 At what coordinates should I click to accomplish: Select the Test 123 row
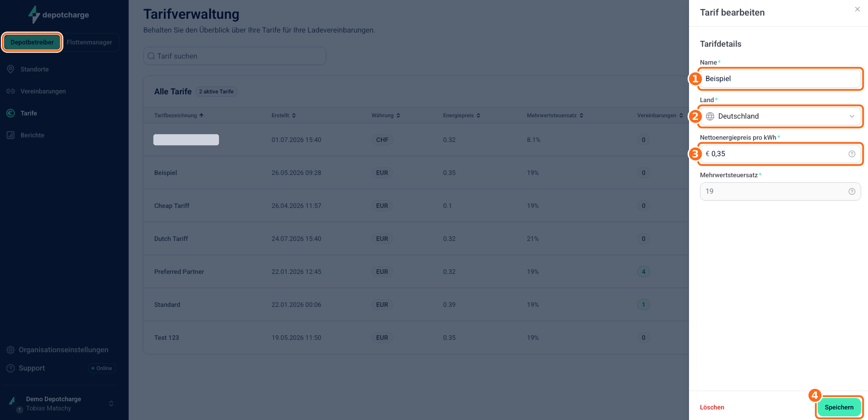(x=416, y=338)
